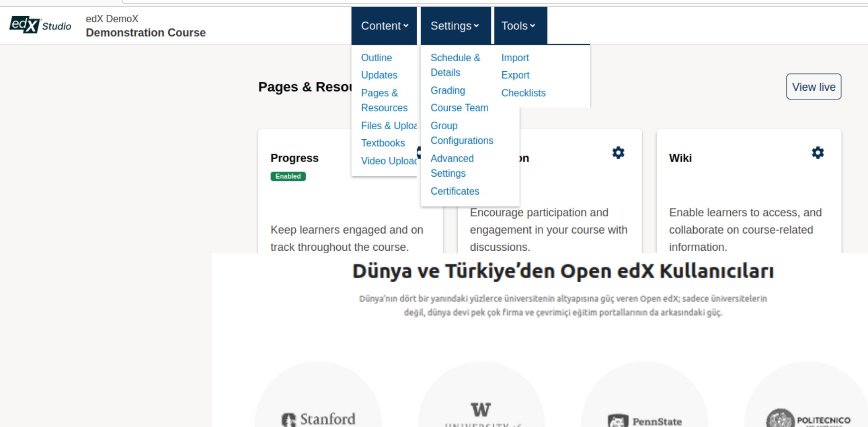Click the edX Studio logo

tap(40, 25)
